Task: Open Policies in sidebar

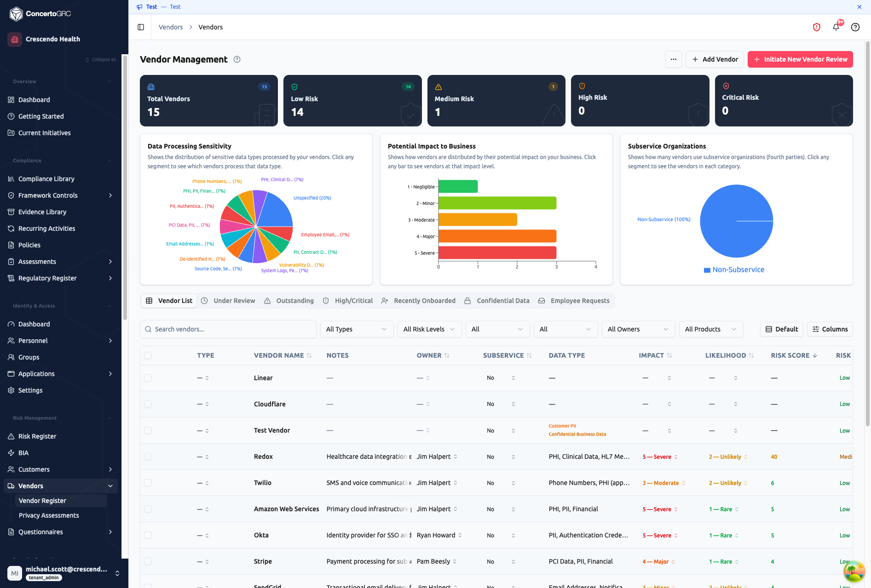Action: [29, 245]
